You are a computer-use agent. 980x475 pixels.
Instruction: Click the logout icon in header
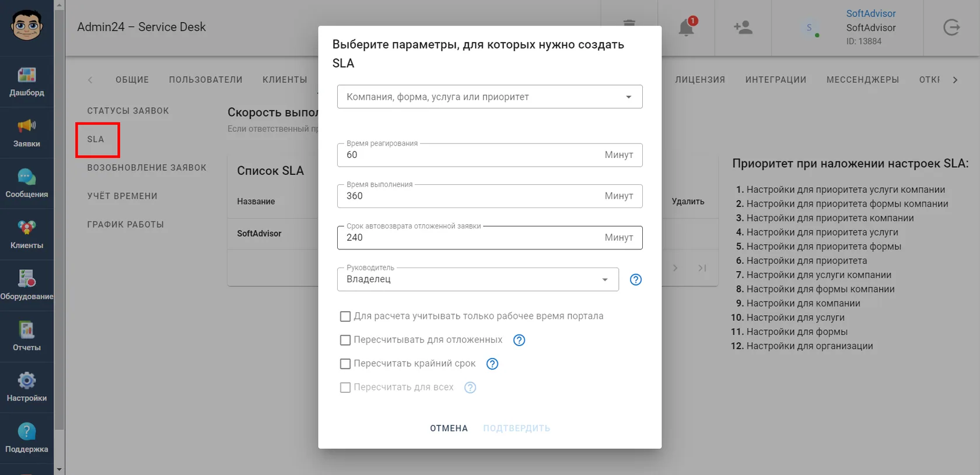click(x=951, y=27)
